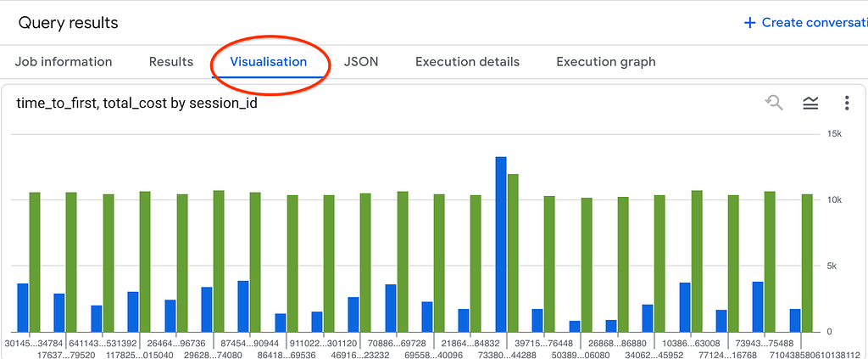This screenshot has width=868, height=359.
Task: Click the Query results heading
Action: (68, 23)
